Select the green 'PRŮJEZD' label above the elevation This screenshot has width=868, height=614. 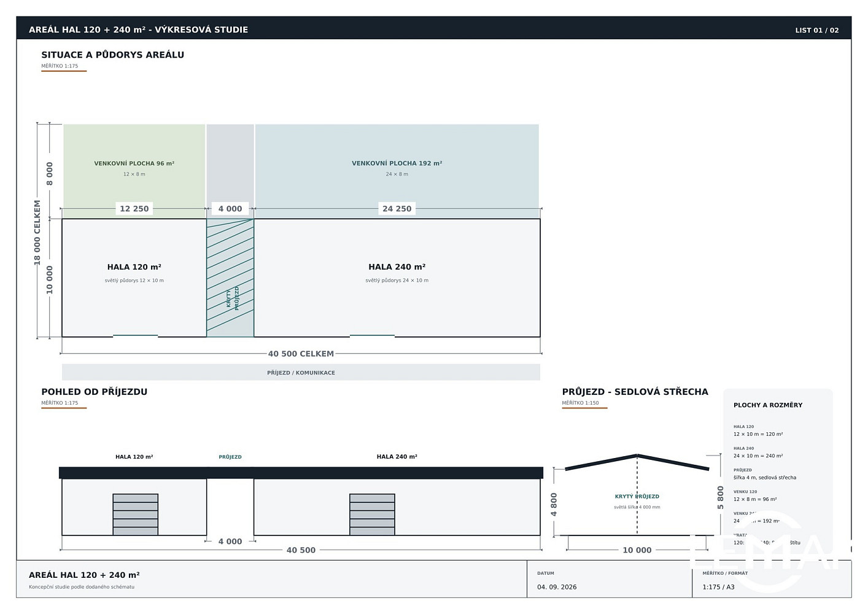[230, 457]
